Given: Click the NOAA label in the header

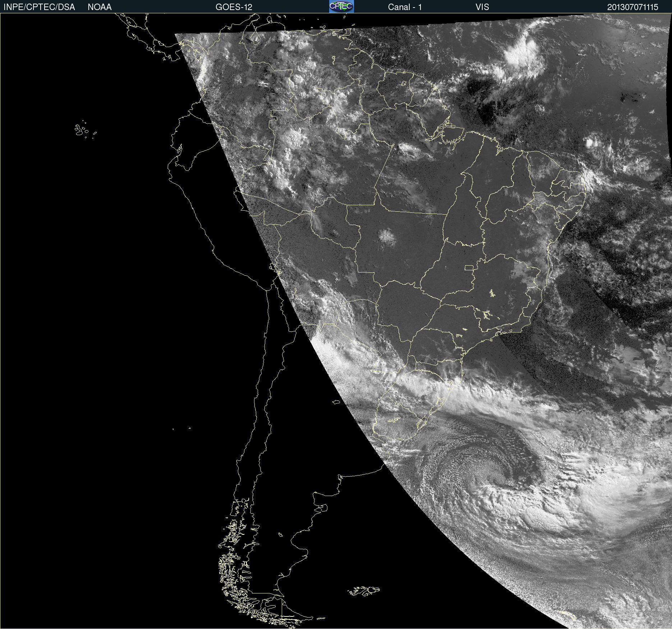Looking at the screenshot, I should (x=100, y=7).
